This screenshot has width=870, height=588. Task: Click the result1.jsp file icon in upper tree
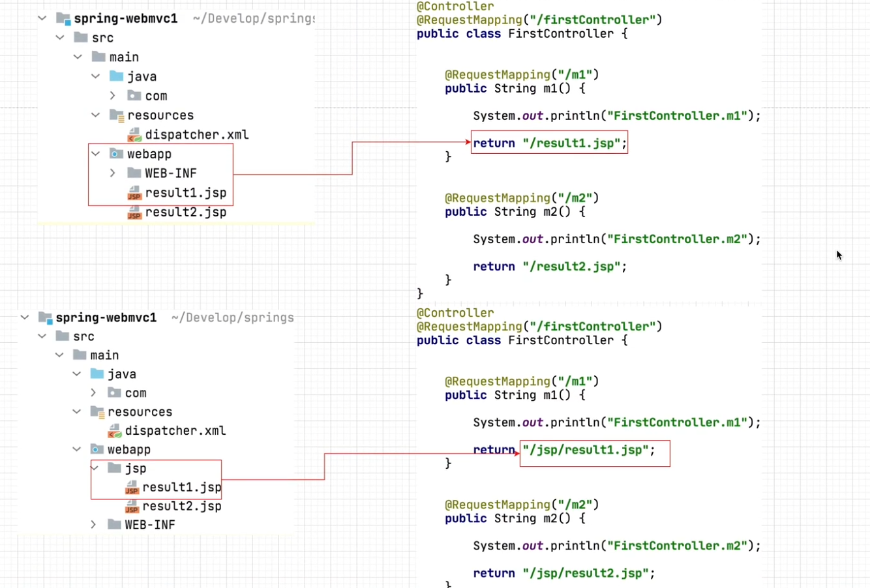pos(134,193)
